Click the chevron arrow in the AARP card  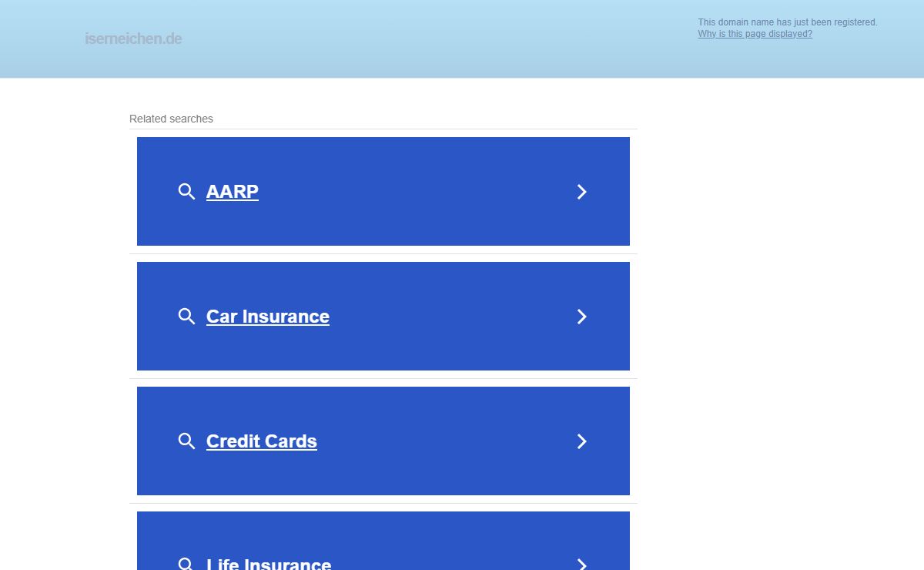[582, 192]
